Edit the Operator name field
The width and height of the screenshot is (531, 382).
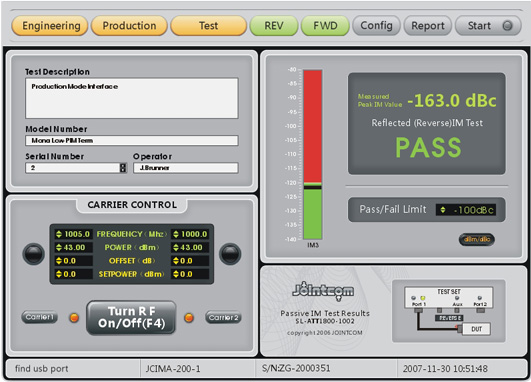pyautogui.click(x=186, y=168)
